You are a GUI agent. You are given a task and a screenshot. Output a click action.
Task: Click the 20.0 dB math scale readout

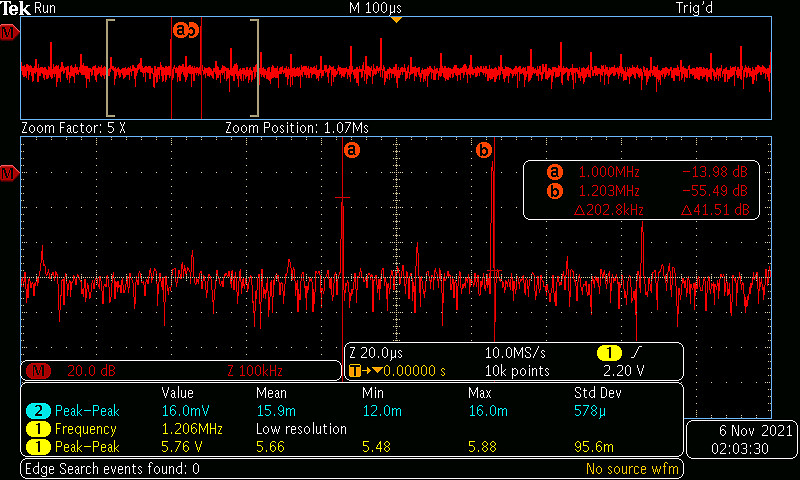pos(91,371)
